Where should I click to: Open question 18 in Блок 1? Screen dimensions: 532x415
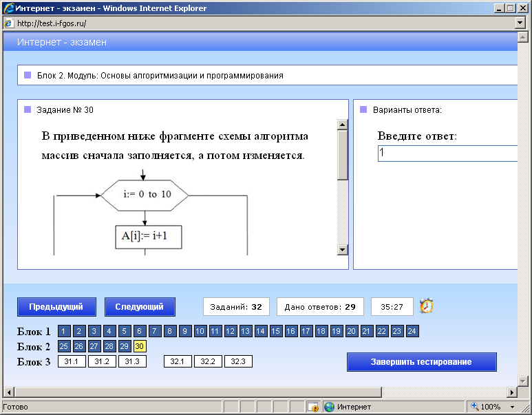pos(321,331)
